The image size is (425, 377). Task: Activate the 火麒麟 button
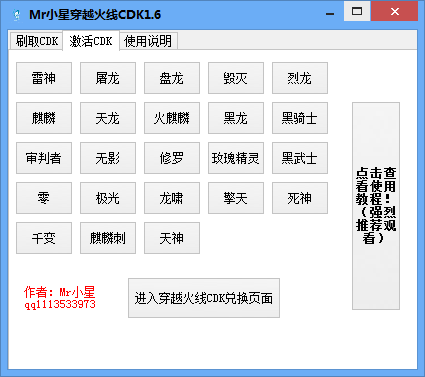coord(172,118)
